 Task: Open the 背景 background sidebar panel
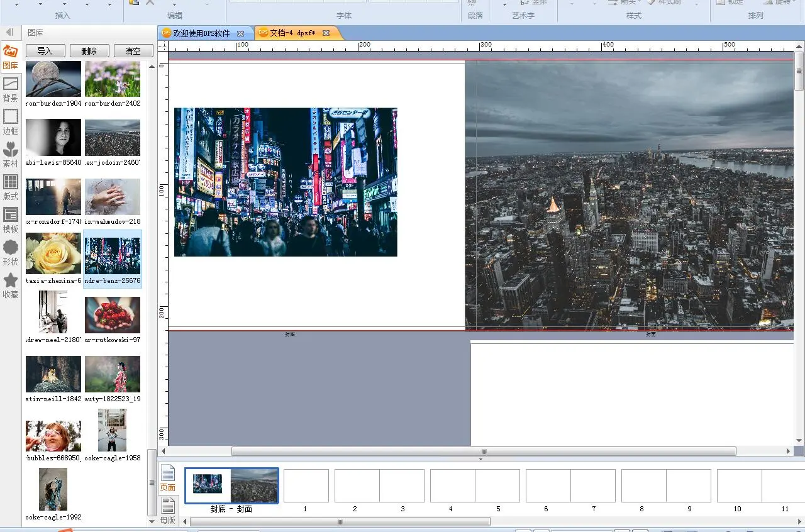click(10, 89)
